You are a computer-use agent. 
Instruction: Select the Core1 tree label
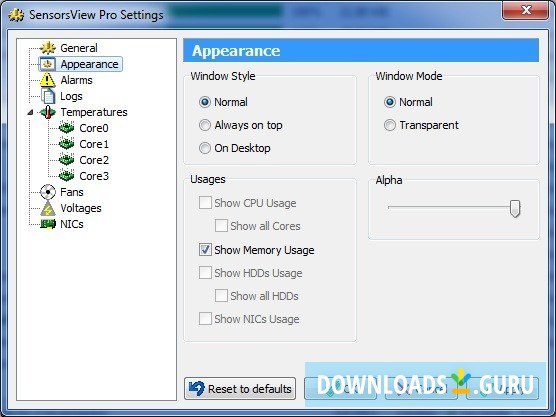point(94,144)
